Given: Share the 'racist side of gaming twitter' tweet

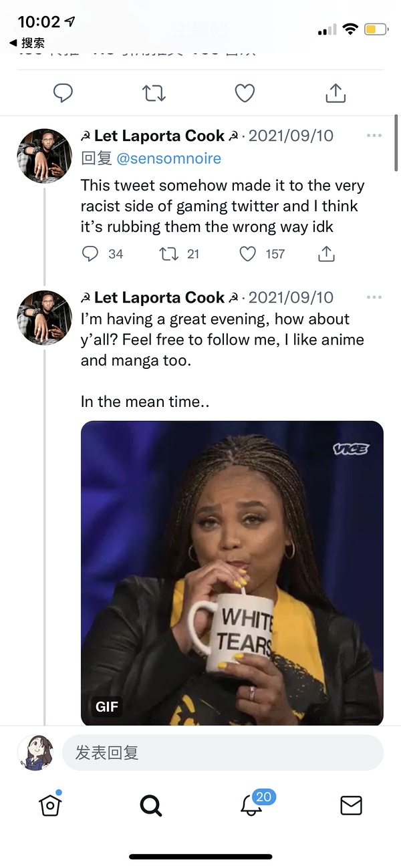Looking at the screenshot, I should click(x=325, y=254).
